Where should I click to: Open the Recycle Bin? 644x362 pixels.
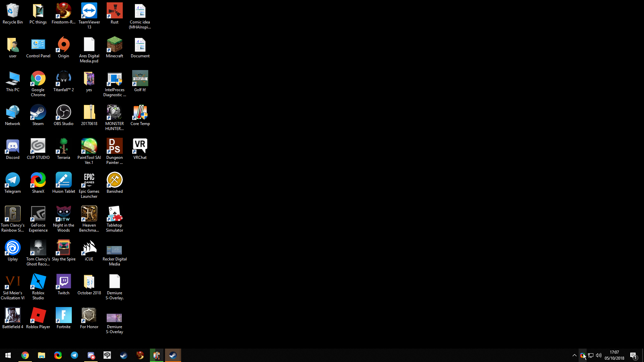pyautogui.click(x=12, y=10)
